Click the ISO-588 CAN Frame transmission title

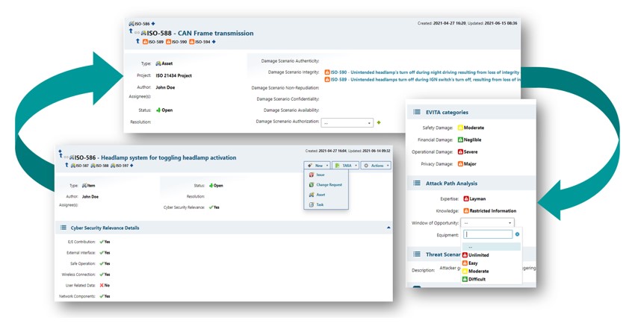pos(200,34)
